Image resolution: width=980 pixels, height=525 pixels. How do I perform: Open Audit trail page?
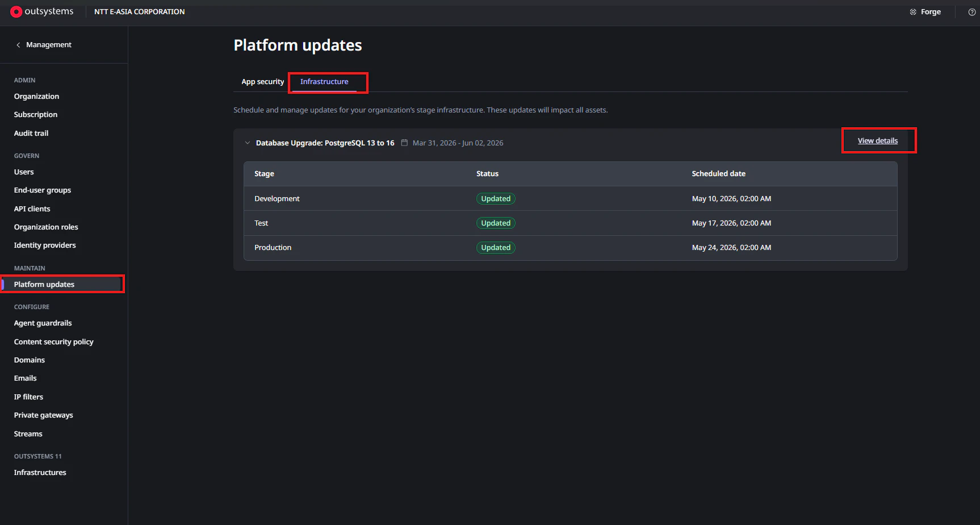click(31, 134)
